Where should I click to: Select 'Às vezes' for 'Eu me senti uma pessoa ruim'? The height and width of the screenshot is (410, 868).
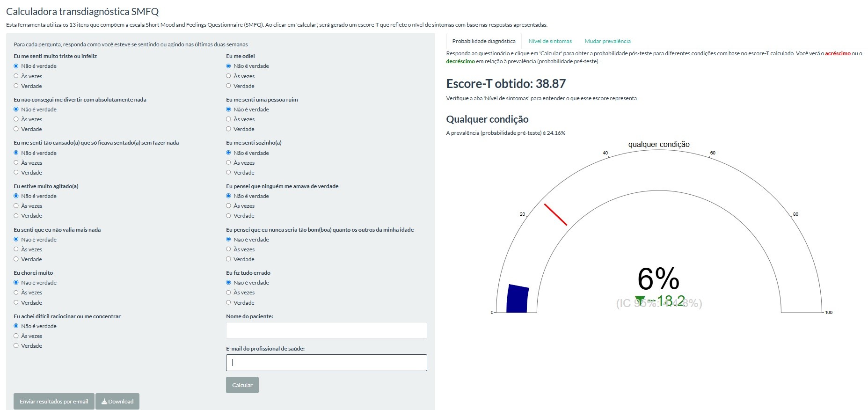pyautogui.click(x=229, y=119)
